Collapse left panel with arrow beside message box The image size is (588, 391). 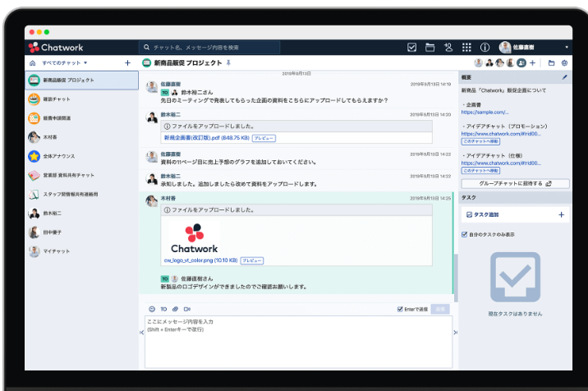coord(141,333)
